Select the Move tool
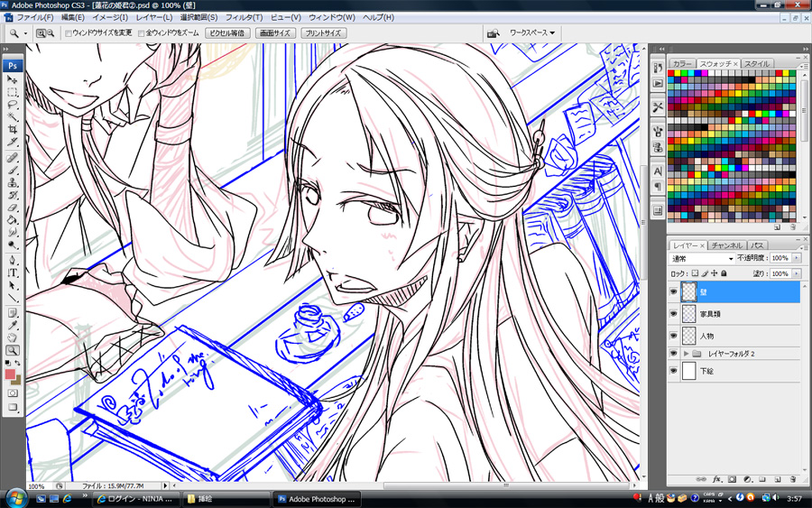Screen dimensions: 812x508 click(13, 80)
